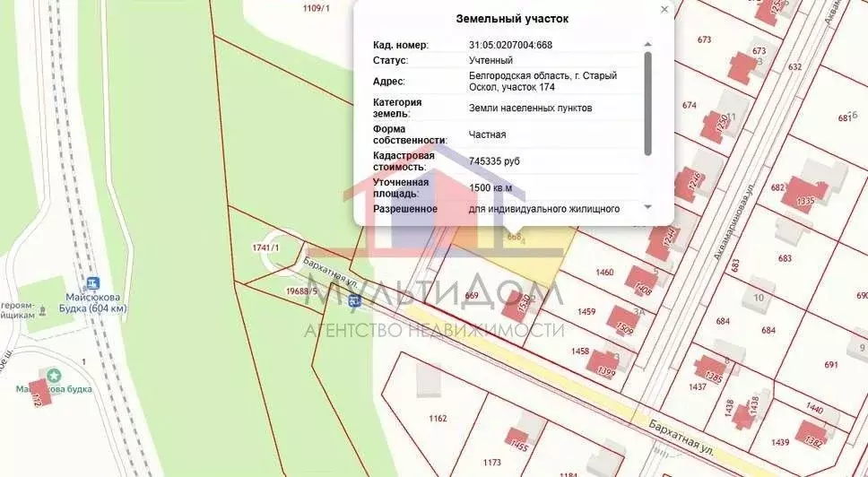Click the Майсюкова Будка train station icon

coord(93,284)
